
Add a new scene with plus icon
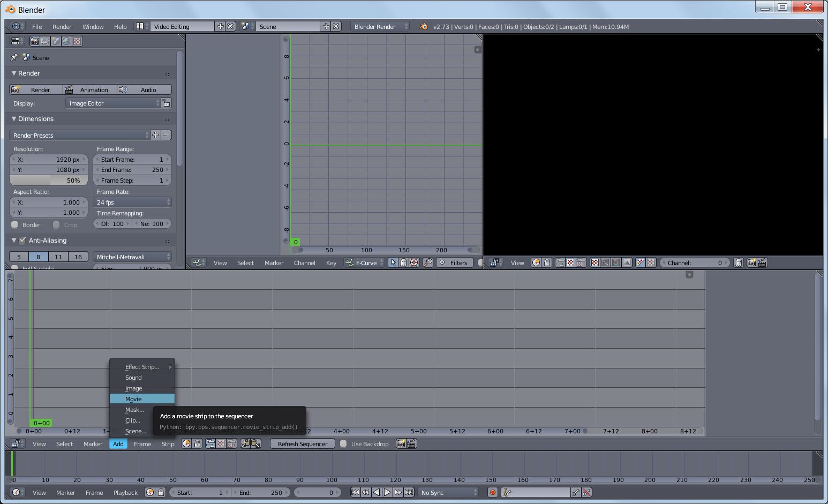coord(326,26)
